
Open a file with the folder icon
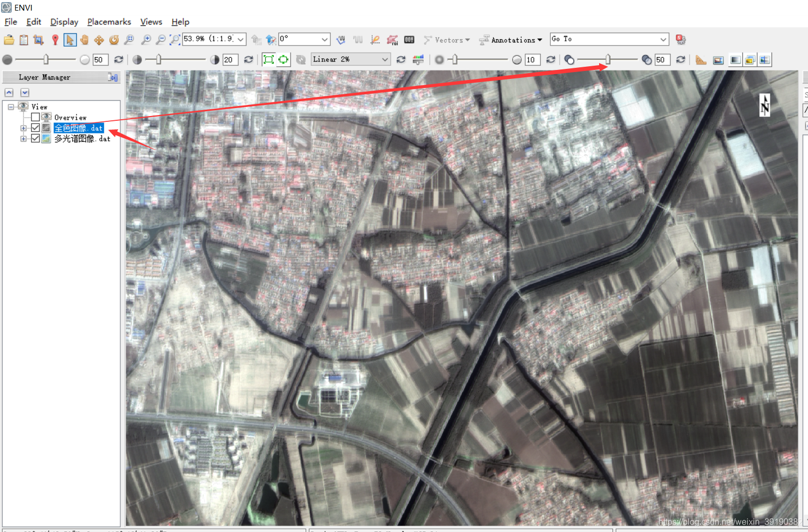coord(9,40)
